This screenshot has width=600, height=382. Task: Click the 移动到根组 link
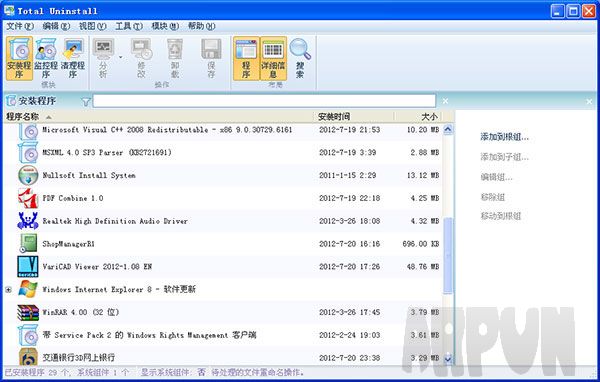tap(501, 216)
